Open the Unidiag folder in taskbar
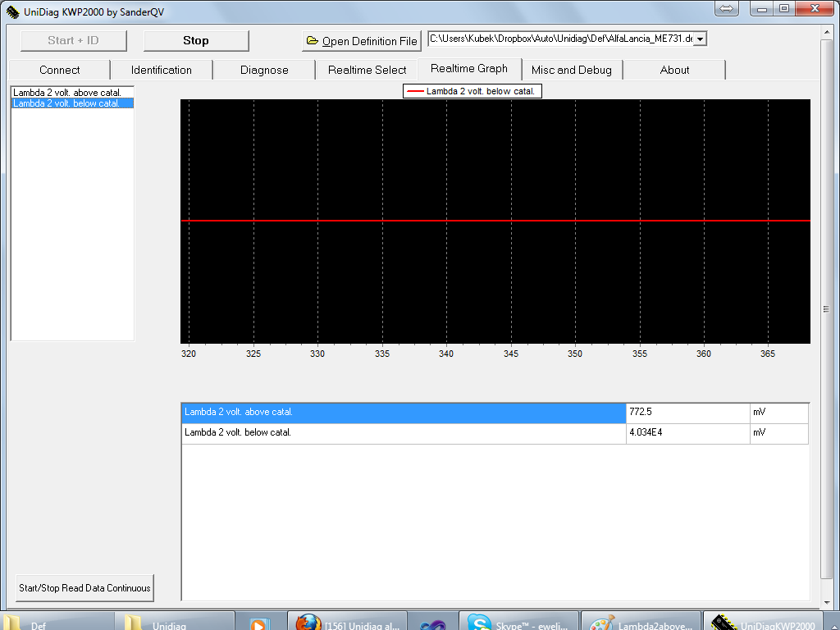Screen dimensions: 840x630 [x=135, y=623]
